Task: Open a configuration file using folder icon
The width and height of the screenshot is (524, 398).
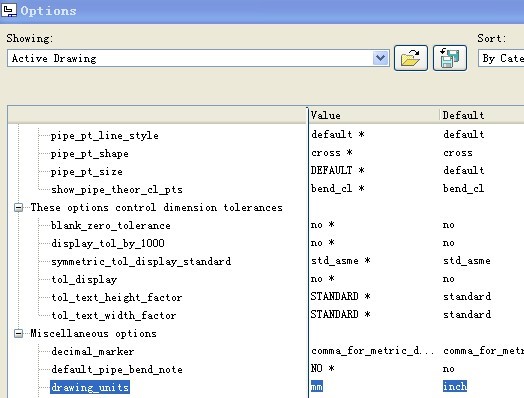Action: 411,58
